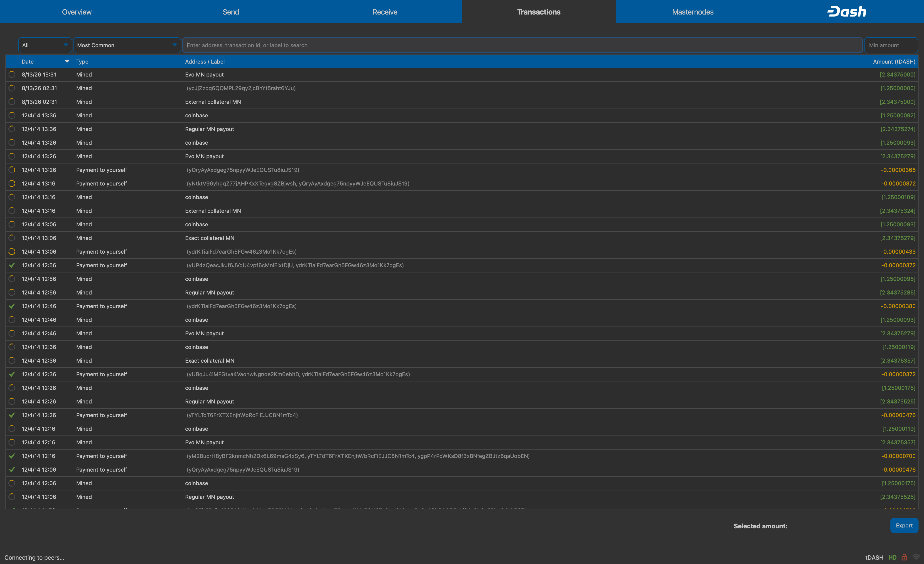Click status icon for 13:06 Exact collateral MN
This screenshot has width=924, height=564.
click(12, 238)
